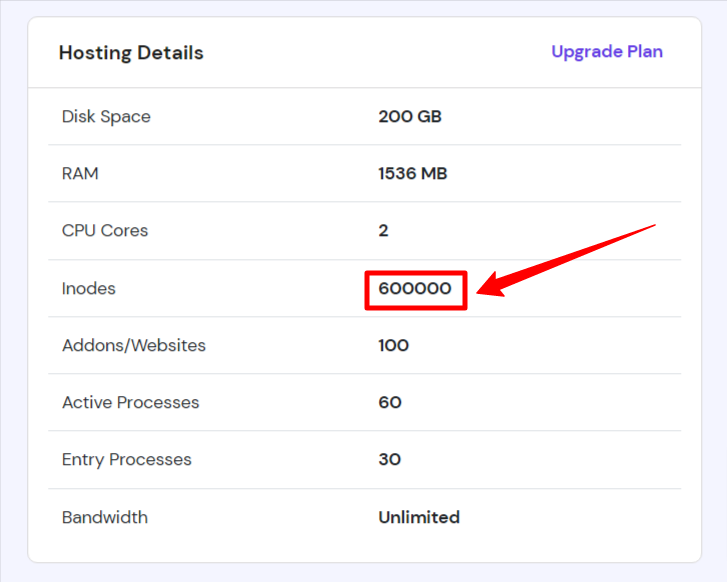
Task: Select the 1536 MB value
Action: click(x=413, y=173)
